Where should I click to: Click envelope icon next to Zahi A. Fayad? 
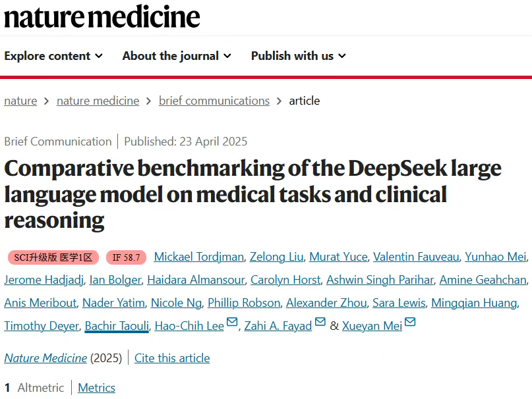click(x=320, y=321)
